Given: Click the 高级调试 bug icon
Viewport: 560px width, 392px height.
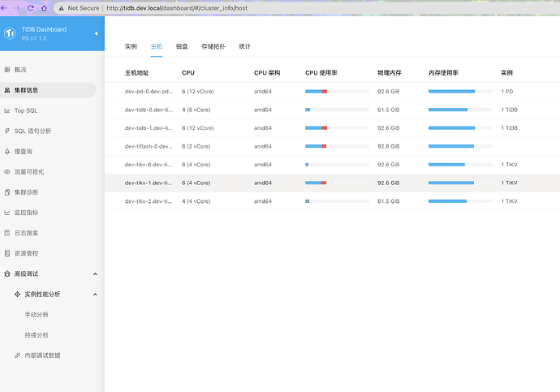Looking at the screenshot, I should coord(7,274).
